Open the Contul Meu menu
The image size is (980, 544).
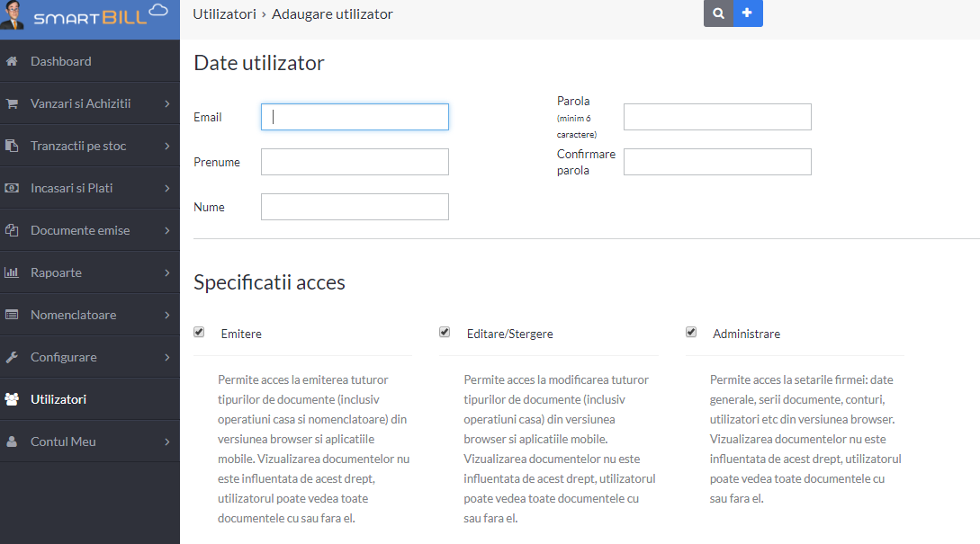(x=90, y=441)
